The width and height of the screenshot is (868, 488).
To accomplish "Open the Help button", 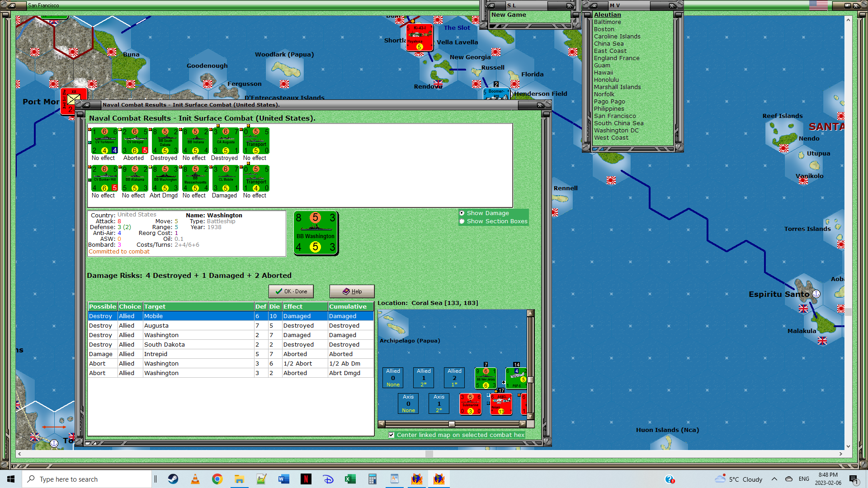I will 352,291.
